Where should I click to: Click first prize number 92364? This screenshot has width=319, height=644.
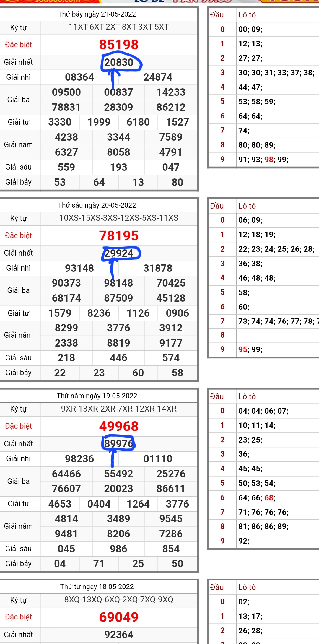pos(119,635)
